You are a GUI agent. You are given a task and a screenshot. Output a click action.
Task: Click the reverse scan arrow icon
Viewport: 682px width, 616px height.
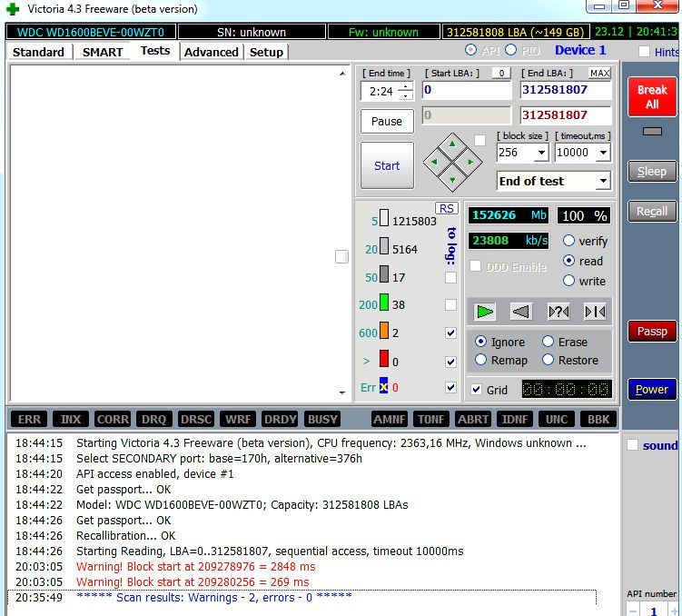point(521,312)
